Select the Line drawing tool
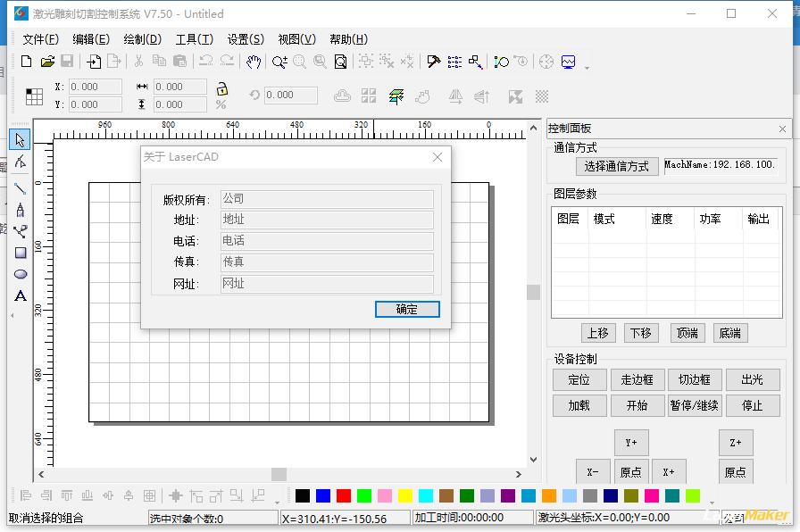This screenshot has width=800, height=532. (x=20, y=188)
